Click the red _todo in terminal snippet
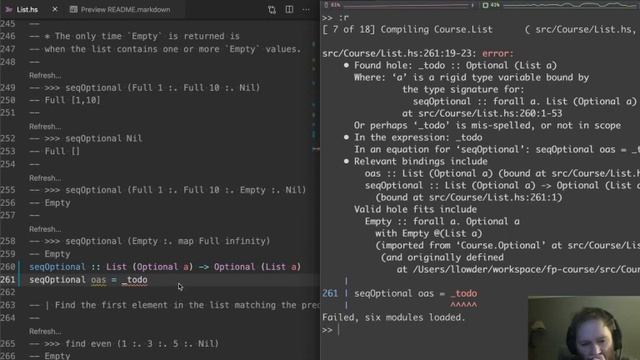The width and height of the screenshot is (640, 360). 464,293
